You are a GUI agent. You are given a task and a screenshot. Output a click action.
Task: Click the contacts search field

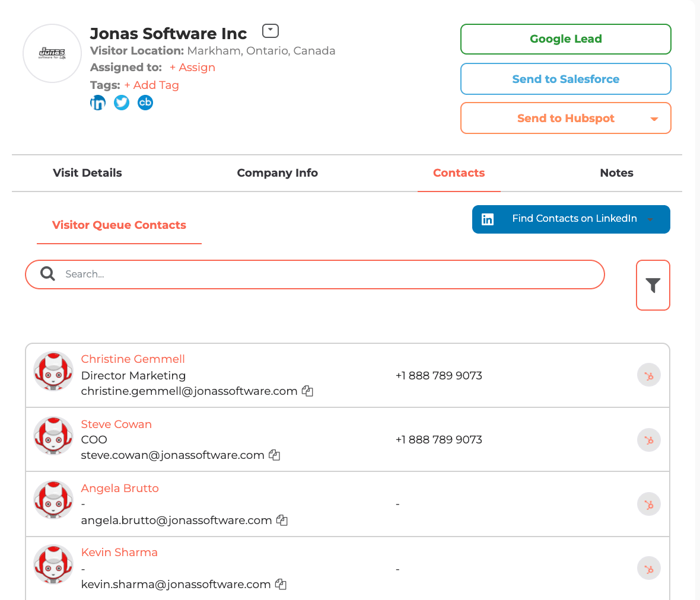[x=315, y=275]
